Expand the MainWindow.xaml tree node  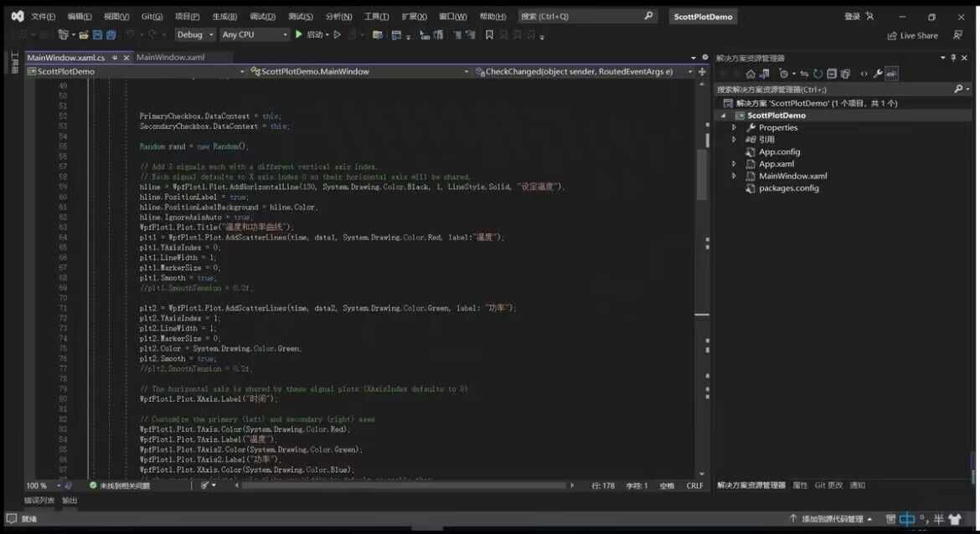tap(735, 176)
